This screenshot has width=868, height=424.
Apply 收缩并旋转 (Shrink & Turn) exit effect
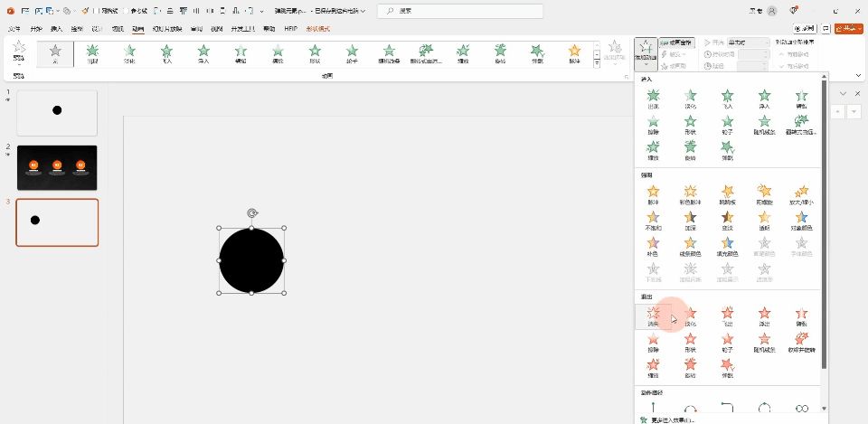(x=802, y=344)
